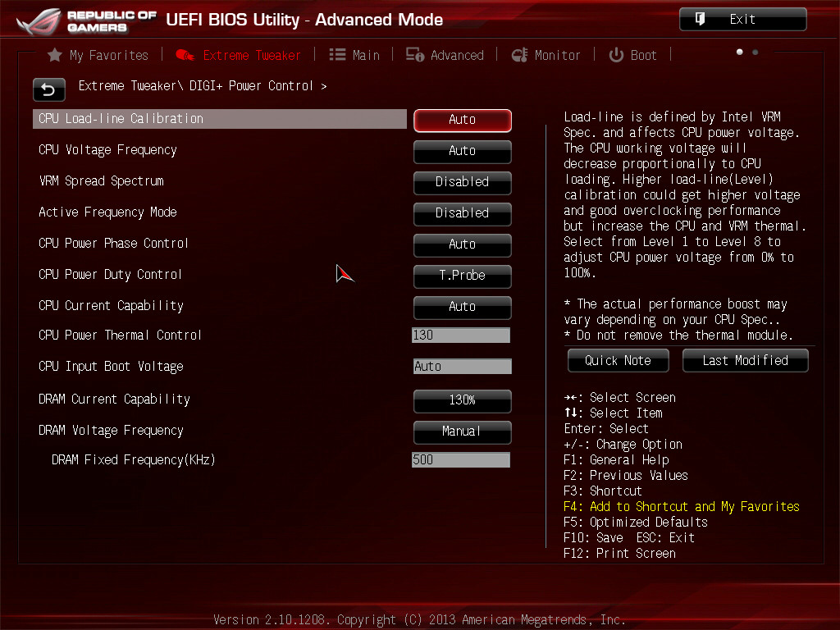
Task: Select DRAM Fixed Frequency(KHz) label
Action: [134, 460]
